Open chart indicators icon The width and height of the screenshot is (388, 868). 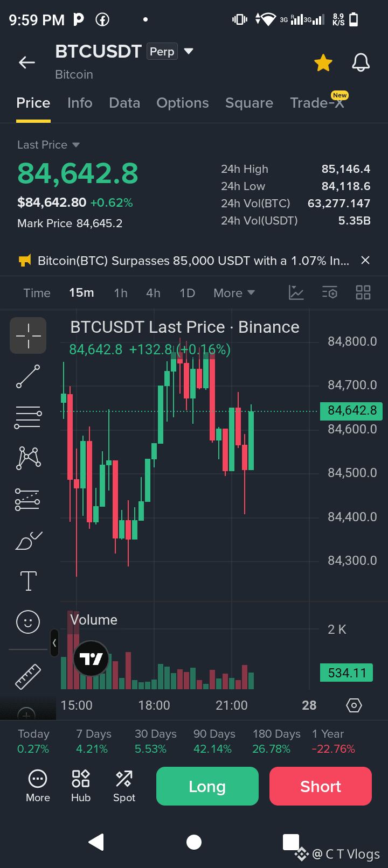[x=296, y=292]
